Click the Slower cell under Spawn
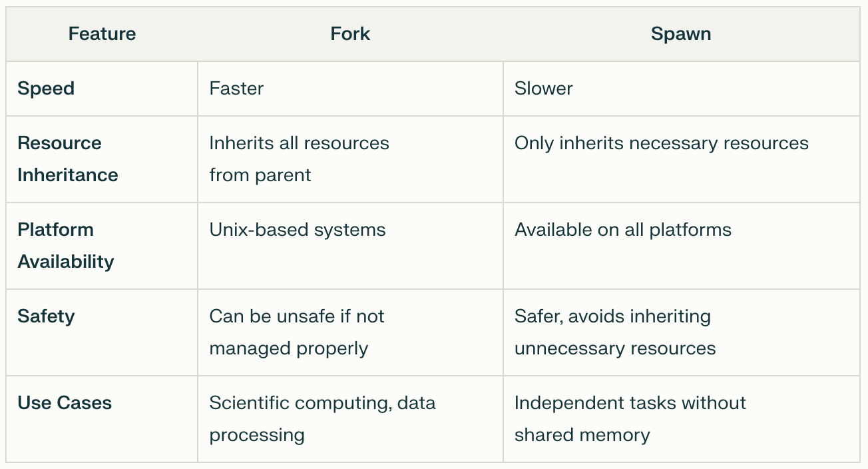Image resolution: width=868 pixels, height=469 pixels. point(543,89)
